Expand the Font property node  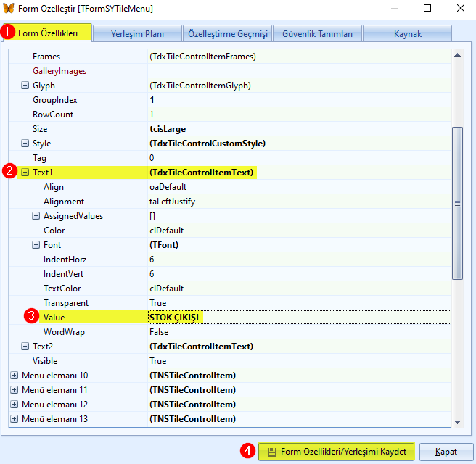pos(36,245)
